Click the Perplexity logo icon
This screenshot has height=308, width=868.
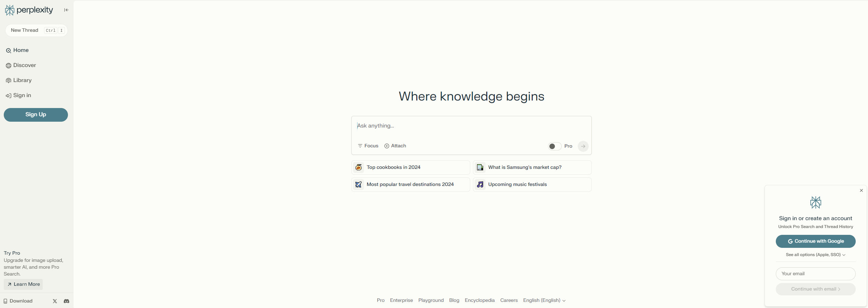tap(10, 10)
